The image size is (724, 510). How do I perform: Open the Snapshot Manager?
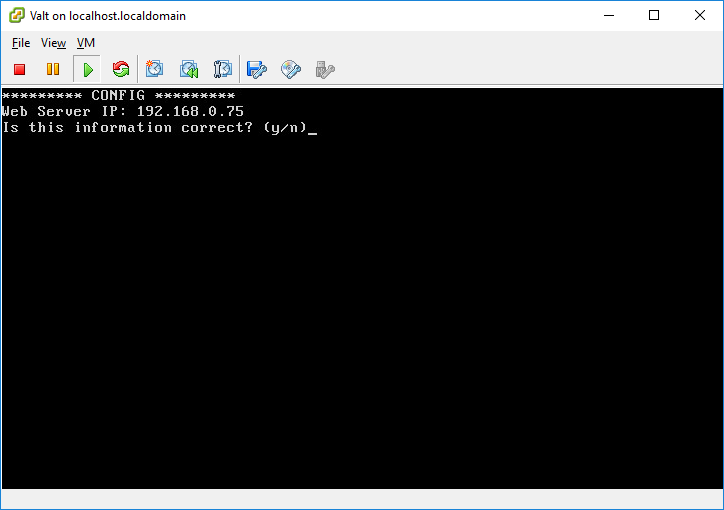coord(223,70)
